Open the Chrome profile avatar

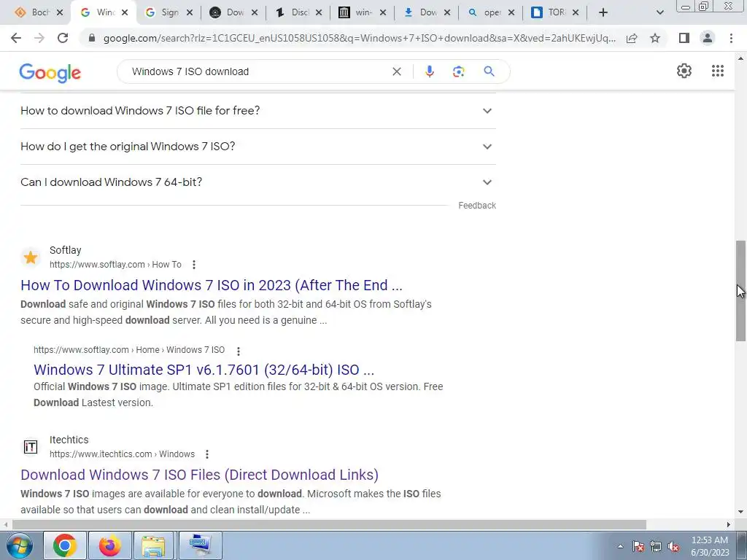(708, 38)
